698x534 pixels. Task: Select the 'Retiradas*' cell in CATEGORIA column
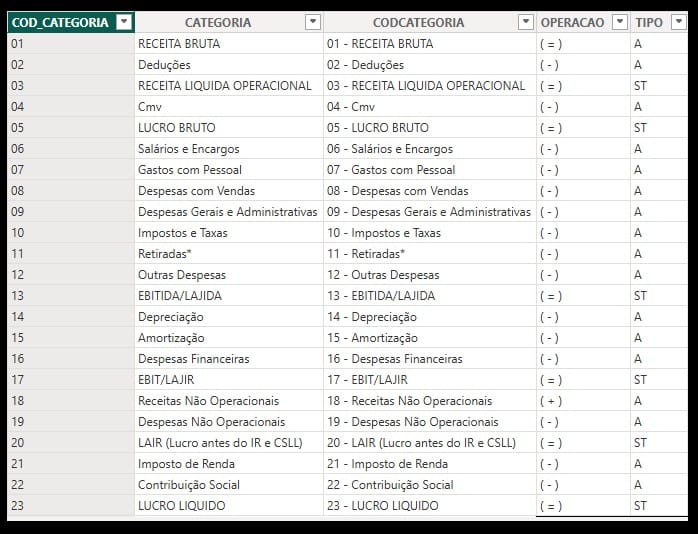(165, 254)
